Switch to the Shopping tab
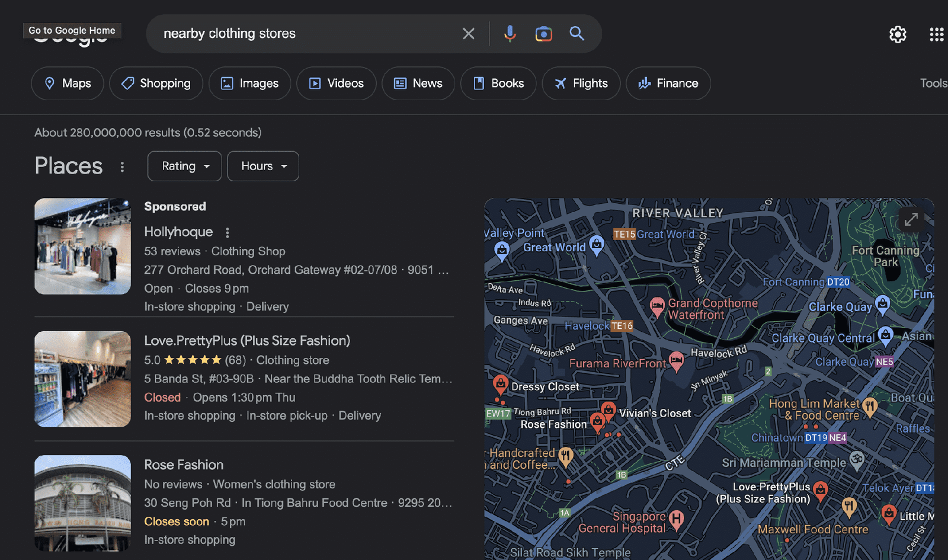Viewport: 948px width, 560px height. (x=156, y=84)
